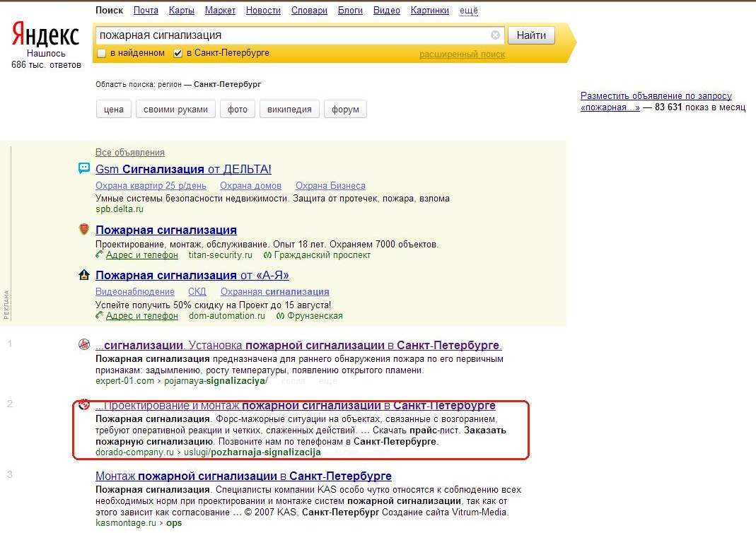The width and height of the screenshot is (756, 533).
Task: Open the 'Охранная сигнализация' sitelink
Action: [x=275, y=291]
